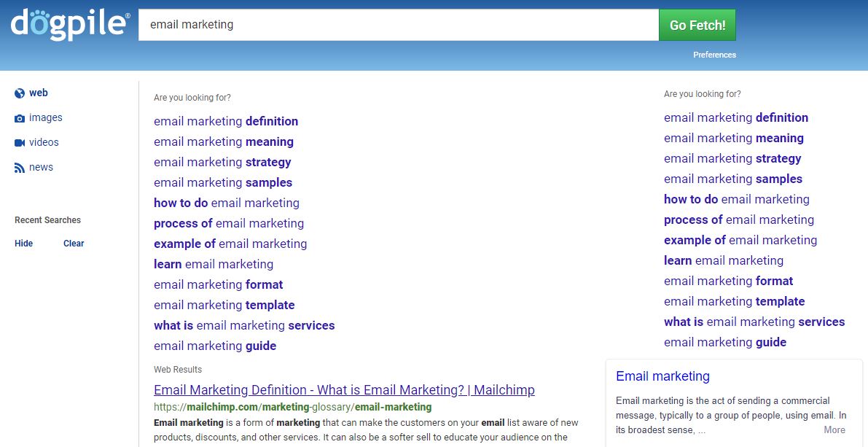
Task: Click the Email marketing card description text
Action: click(x=731, y=416)
